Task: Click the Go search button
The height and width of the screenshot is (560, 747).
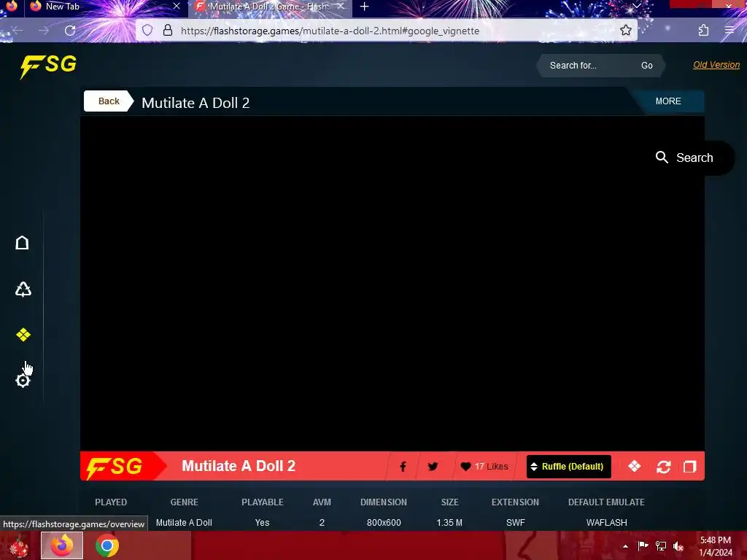Action: tap(646, 65)
